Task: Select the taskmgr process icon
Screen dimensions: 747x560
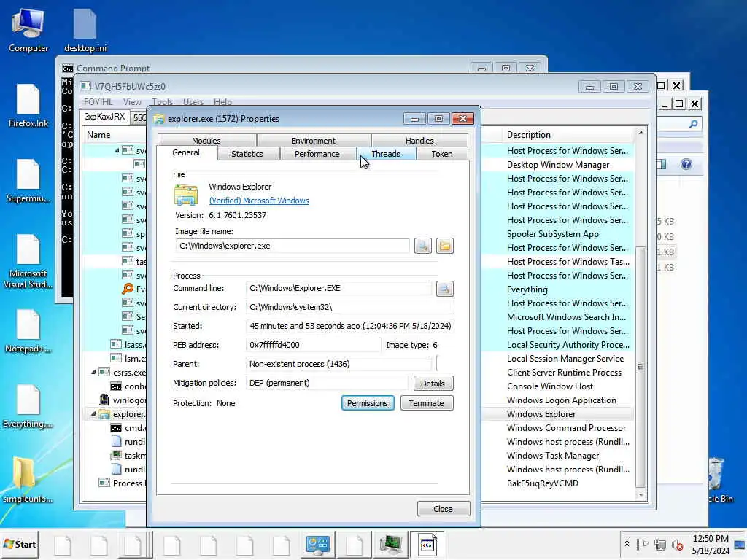Action: coord(116,455)
